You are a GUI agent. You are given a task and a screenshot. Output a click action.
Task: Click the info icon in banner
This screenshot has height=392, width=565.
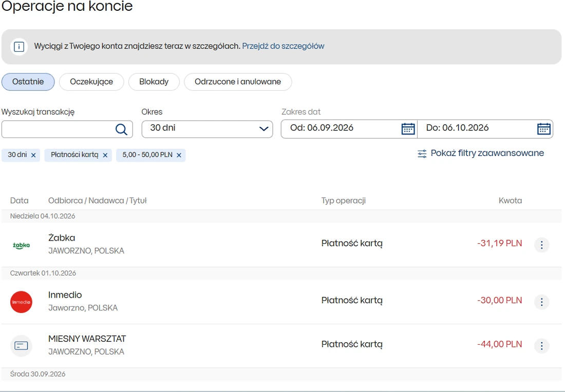click(19, 47)
